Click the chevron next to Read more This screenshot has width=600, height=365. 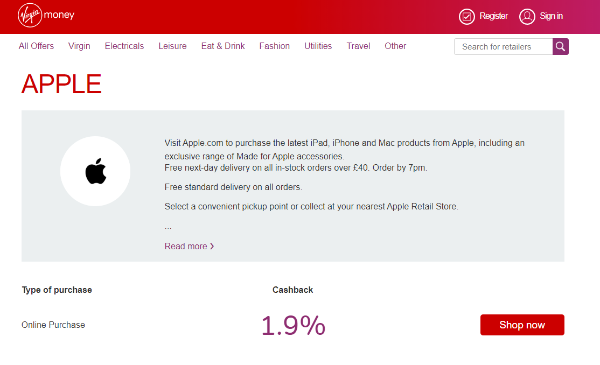[x=212, y=246]
